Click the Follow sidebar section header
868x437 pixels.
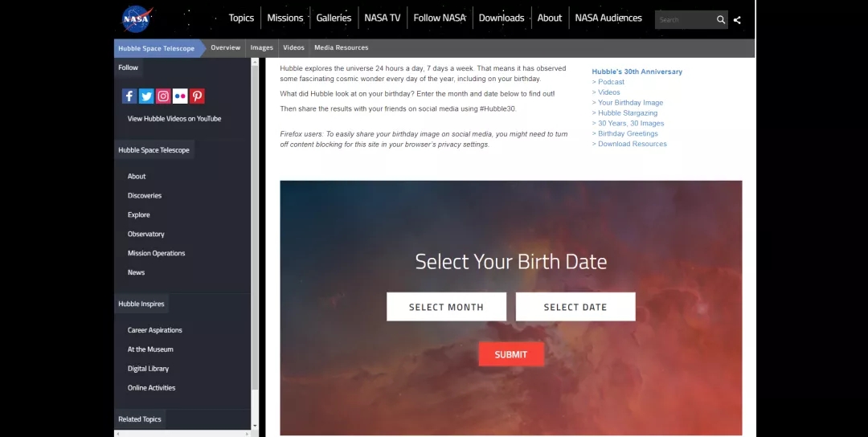(128, 67)
